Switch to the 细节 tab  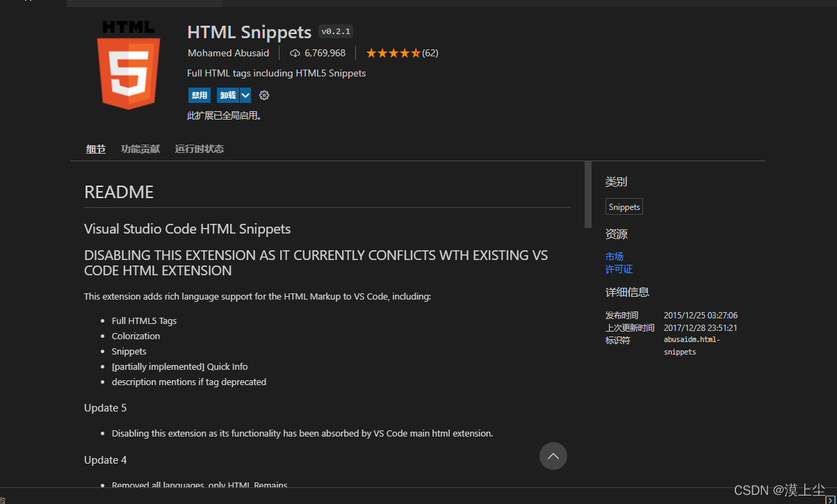point(96,149)
